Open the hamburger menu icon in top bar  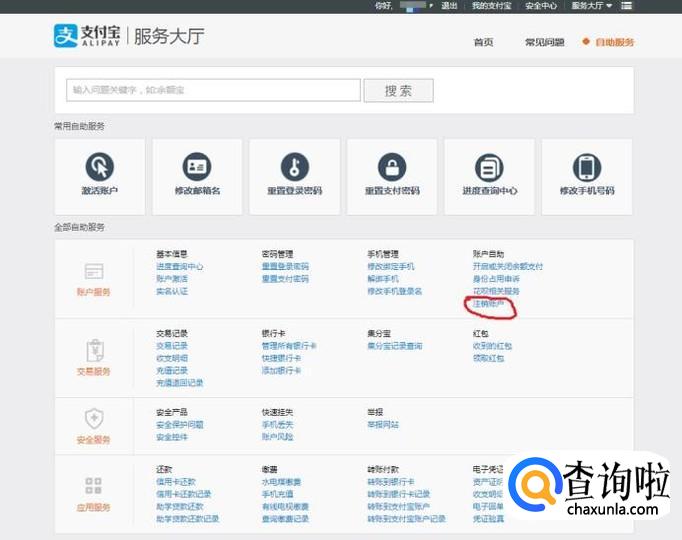tap(626, 6)
